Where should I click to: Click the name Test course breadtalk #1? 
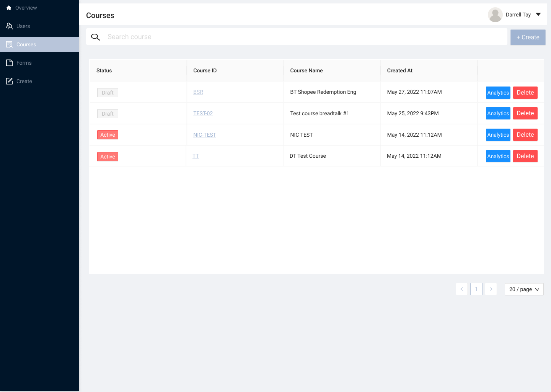(x=320, y=113)
